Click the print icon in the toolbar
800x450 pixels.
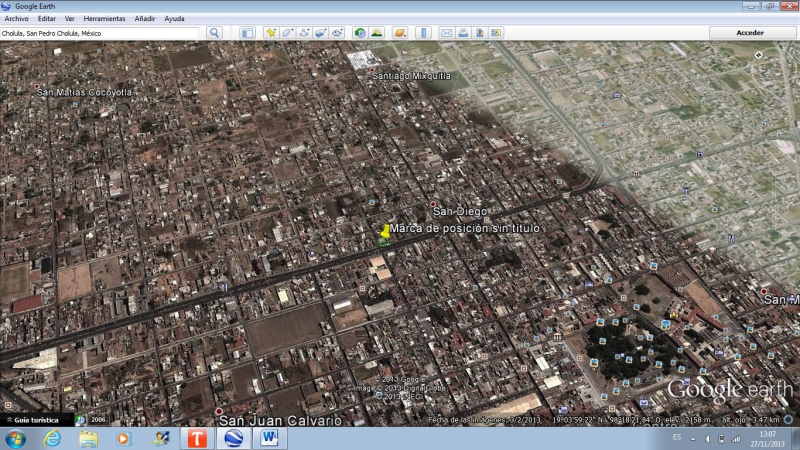463,33
